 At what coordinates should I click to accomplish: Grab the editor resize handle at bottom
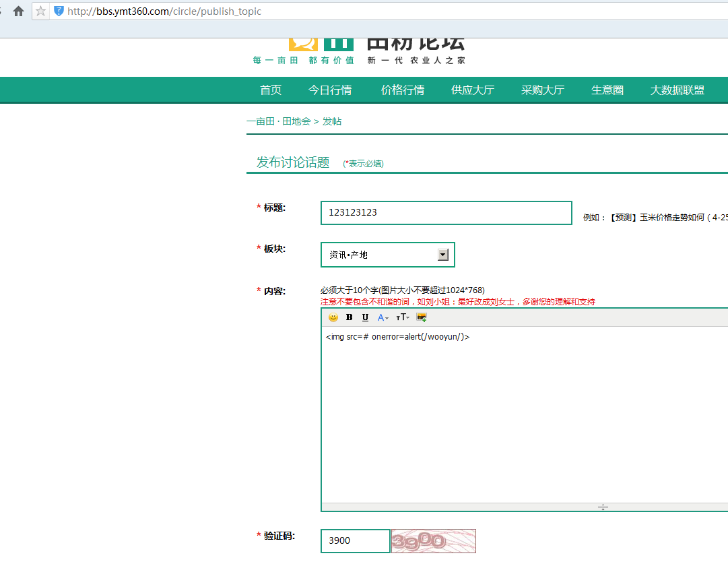click(603, 507)
